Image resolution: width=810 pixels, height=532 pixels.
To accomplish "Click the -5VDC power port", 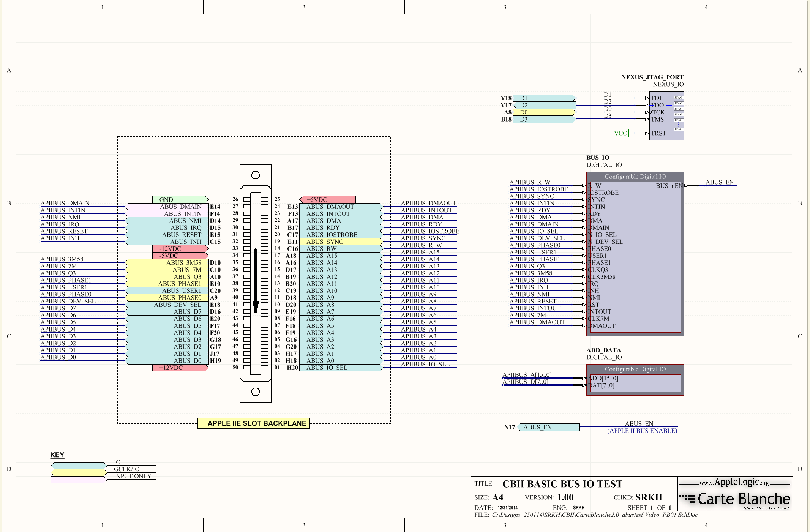I will tap(180, 256).
